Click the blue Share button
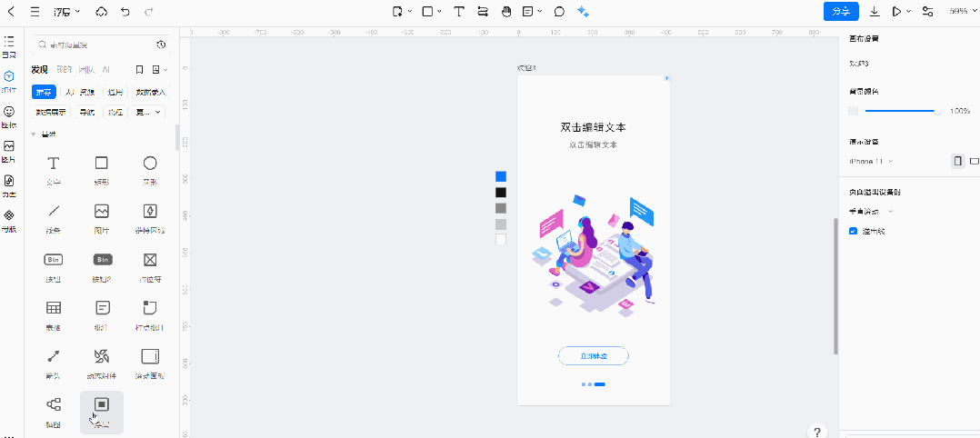980x438 pixels. coord(841,12)
